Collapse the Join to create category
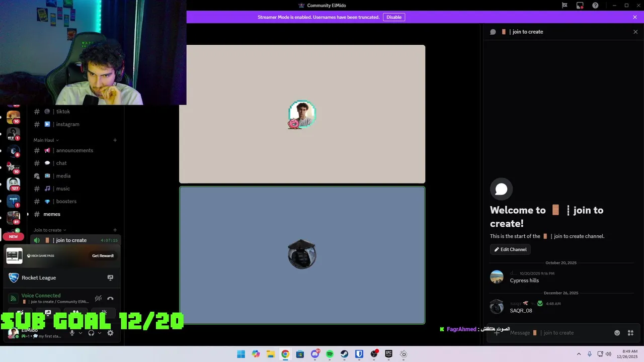The image size is (644, 362). coord(49,230)
